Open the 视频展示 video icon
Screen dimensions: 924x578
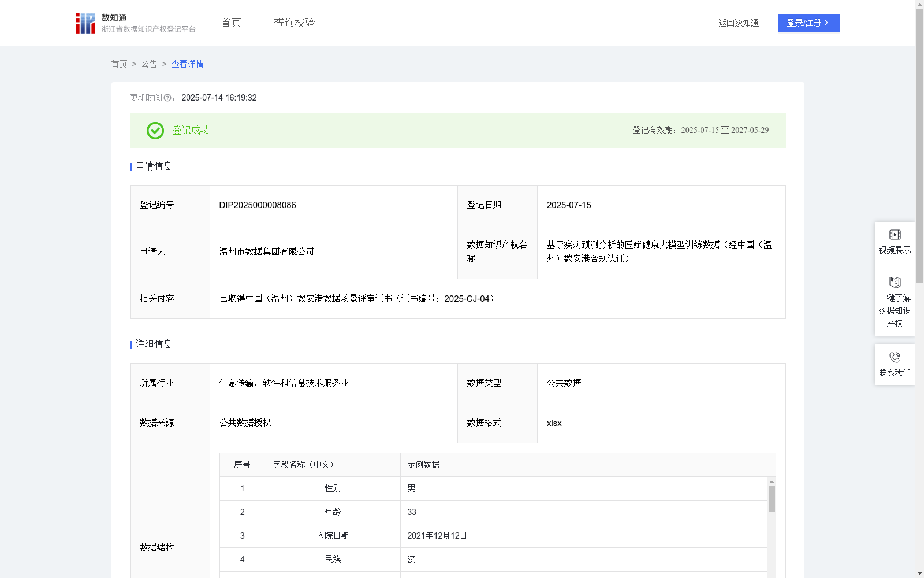pos(895,235)
